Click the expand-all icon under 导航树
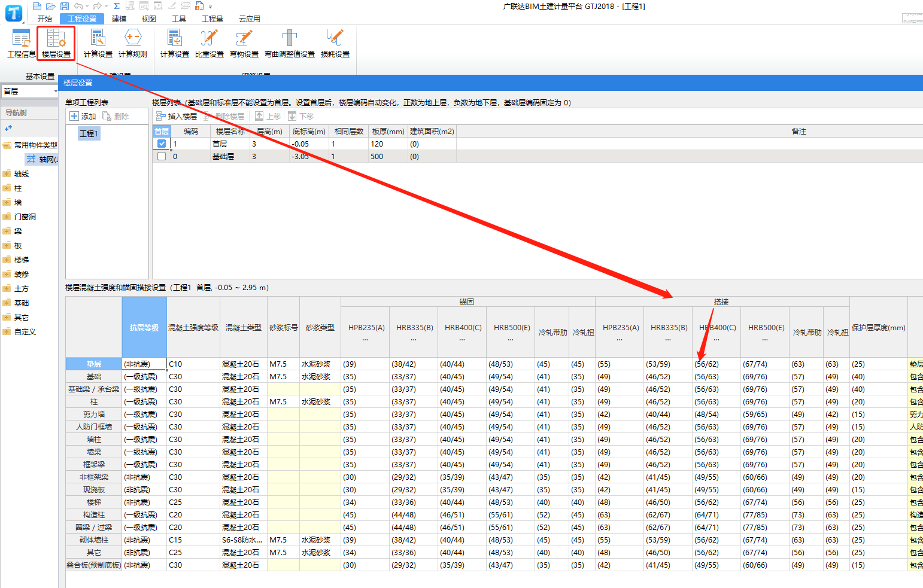The width and height of the screenshot is (923, 588). [x=8, y=128]
